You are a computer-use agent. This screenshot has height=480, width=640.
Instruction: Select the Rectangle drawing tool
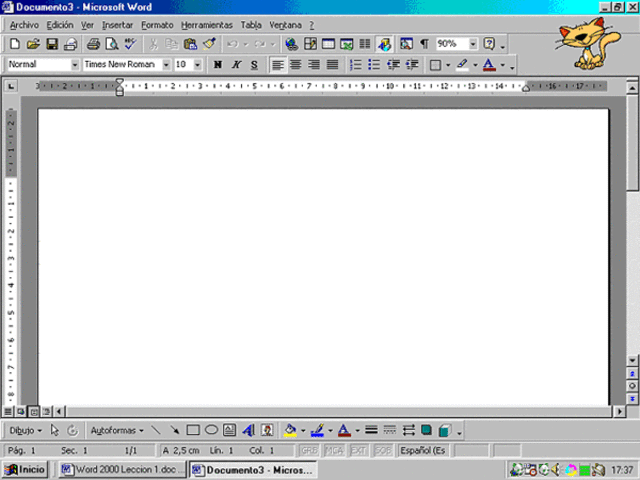point(193,430)
